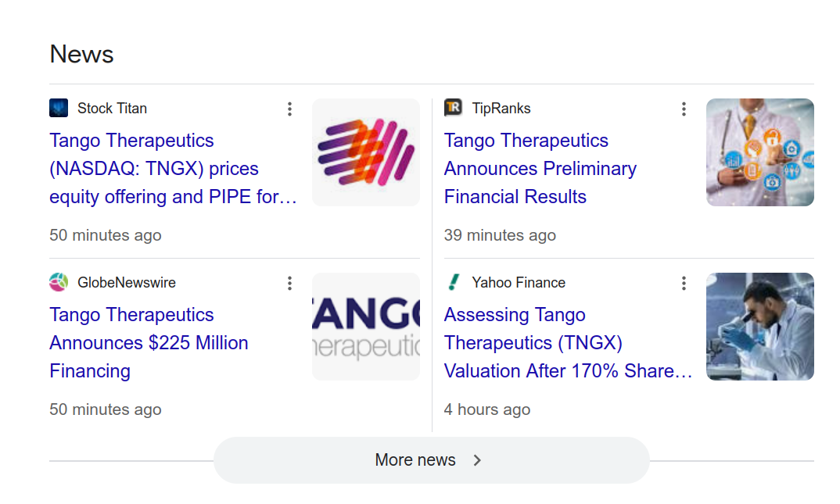Click the Tango striped logo thumbnail
This screenshot has width=840, height=504.
[366, 152]
